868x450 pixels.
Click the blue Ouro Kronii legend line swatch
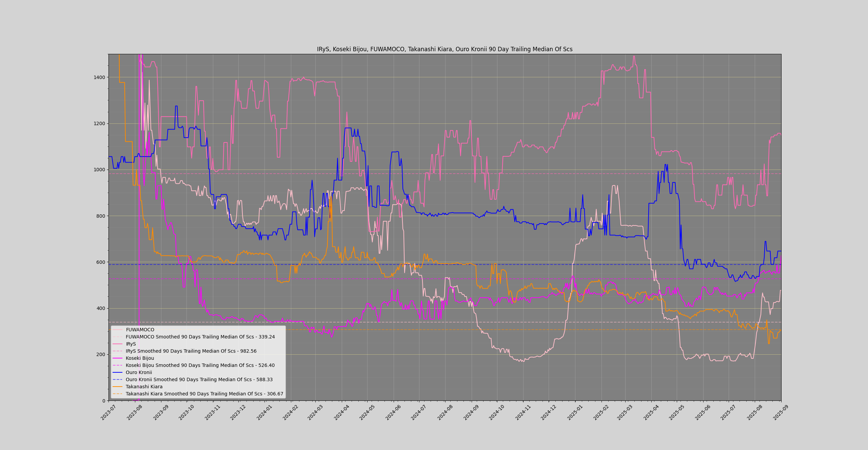tap(117, 372)
